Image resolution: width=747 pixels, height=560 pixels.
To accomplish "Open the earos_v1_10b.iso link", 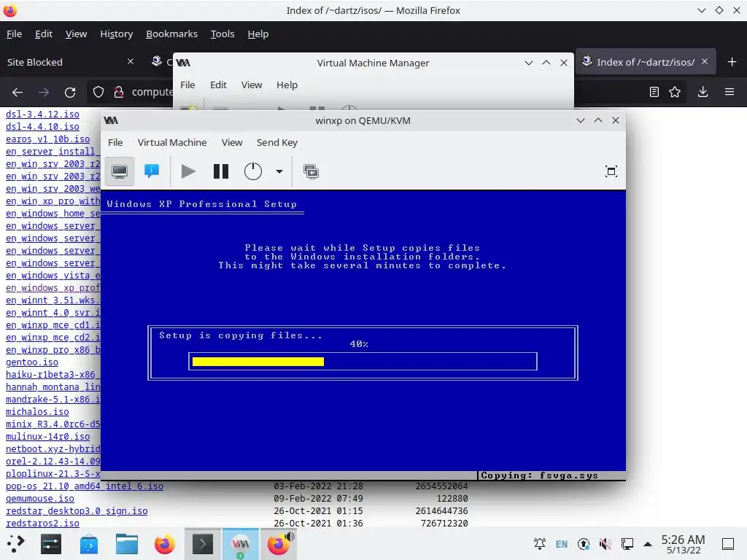I will 47,139.
